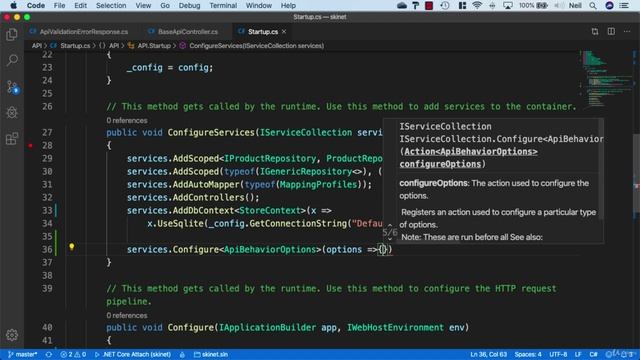The image size is (640, 360).
Task: Click the flame icon in status bar
Action: point(182,354)
